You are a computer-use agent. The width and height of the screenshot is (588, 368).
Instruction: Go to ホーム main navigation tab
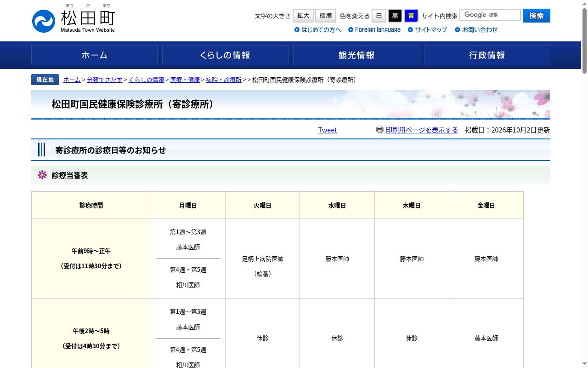point(94,55)
